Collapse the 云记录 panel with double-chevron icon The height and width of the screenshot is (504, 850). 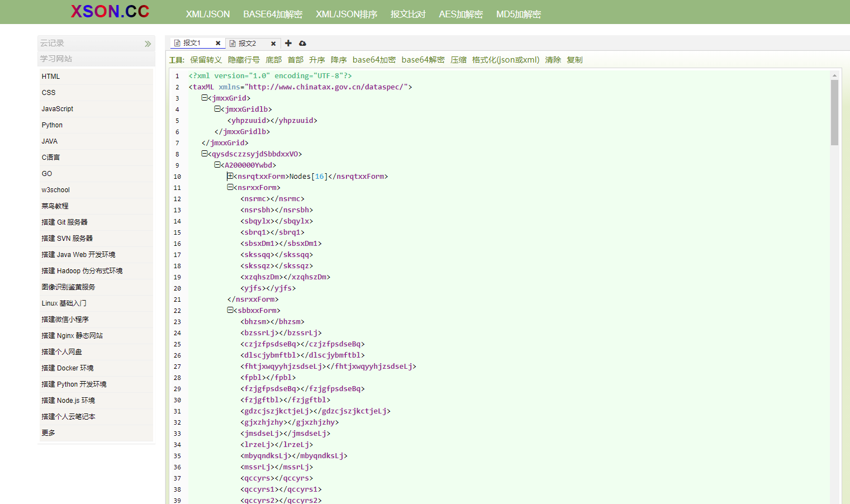pos(148,44)
